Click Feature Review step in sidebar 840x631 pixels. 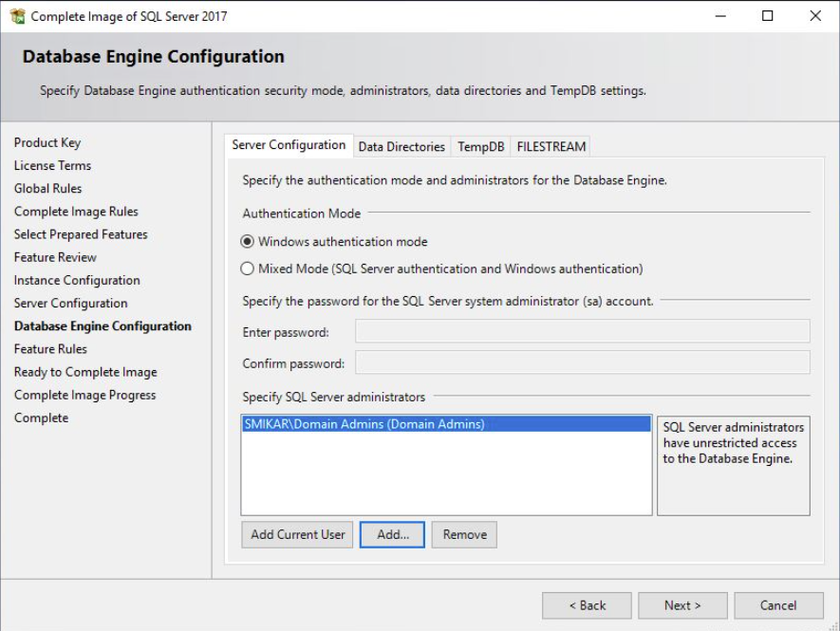point(55,258)
